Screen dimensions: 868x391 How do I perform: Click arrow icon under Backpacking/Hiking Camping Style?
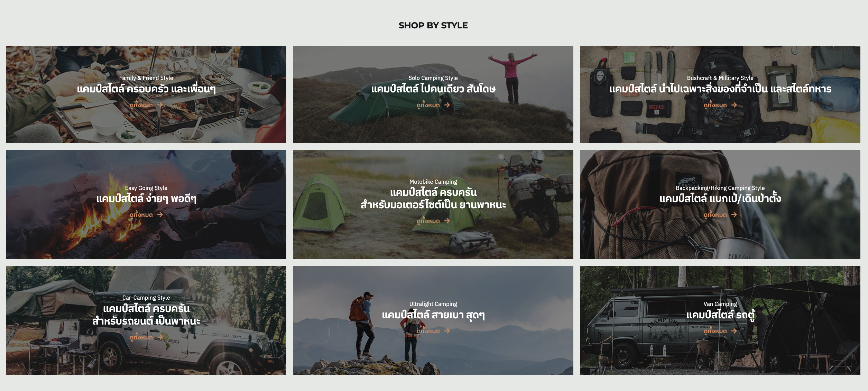point(734,215)
